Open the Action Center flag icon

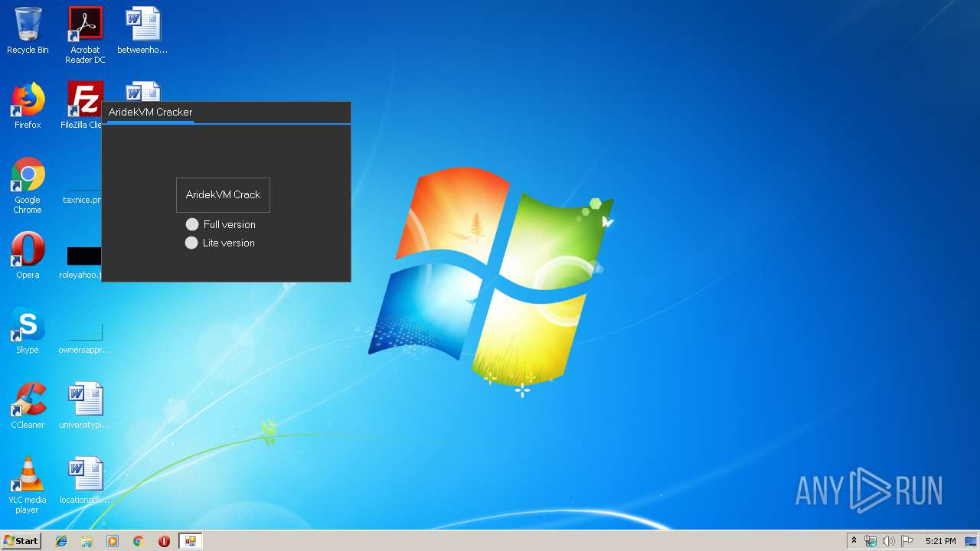pos(907,541)
